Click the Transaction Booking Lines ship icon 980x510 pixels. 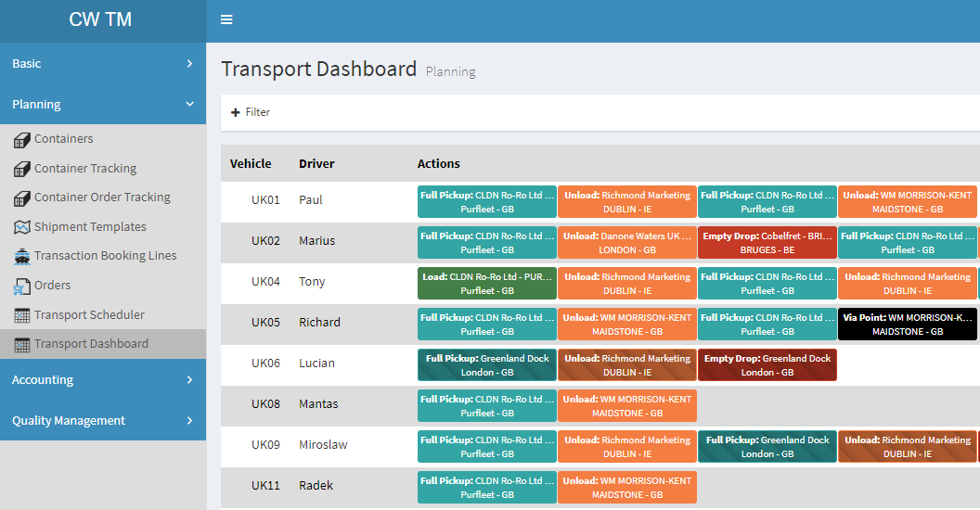pos(22,257)
